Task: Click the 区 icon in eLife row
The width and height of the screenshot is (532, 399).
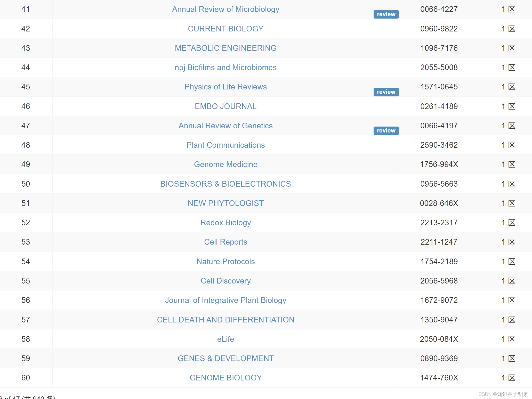Action: [x=512, y=339]
